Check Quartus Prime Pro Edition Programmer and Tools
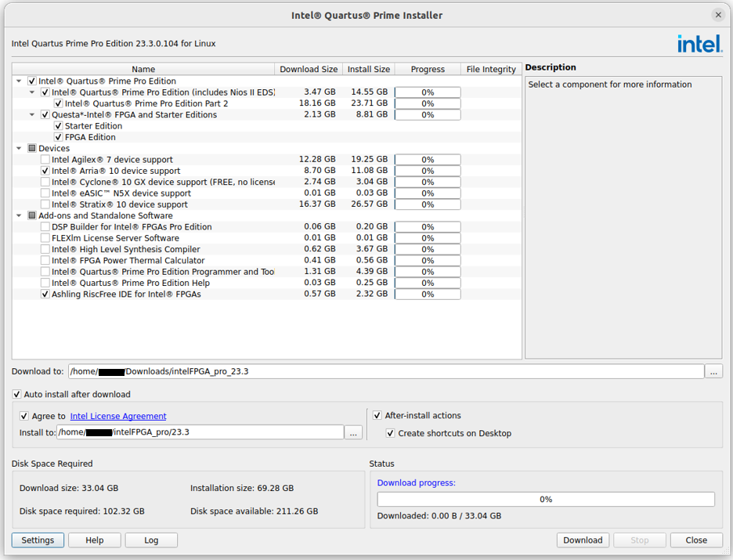 point(45,272)
